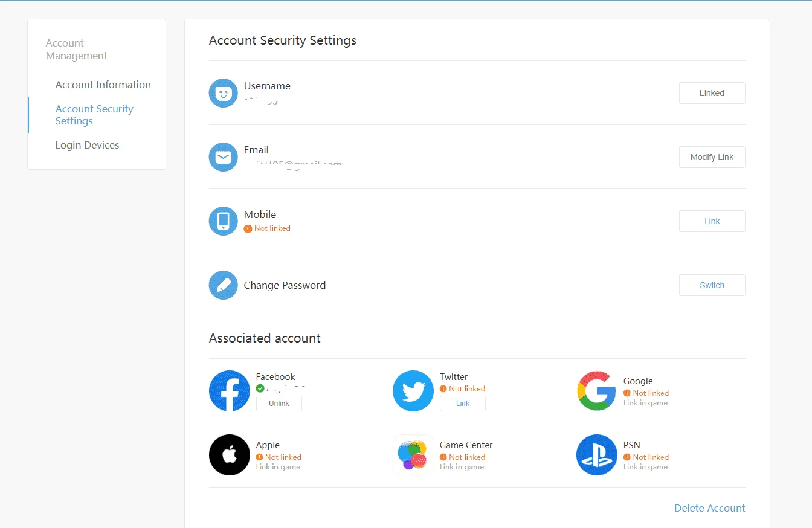Screen dimensions: 812x528
Task: Click the Account Security Settings page heading
Action: (283, 40)
